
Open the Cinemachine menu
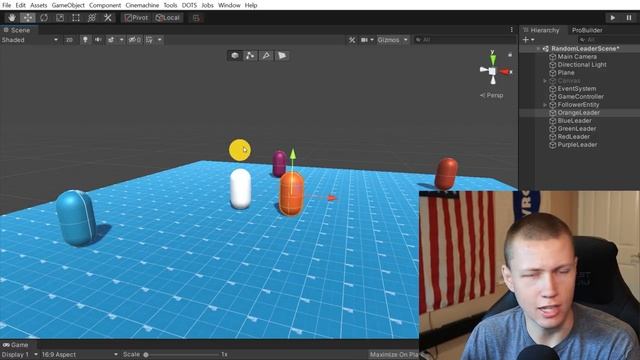tap(142, 5)
